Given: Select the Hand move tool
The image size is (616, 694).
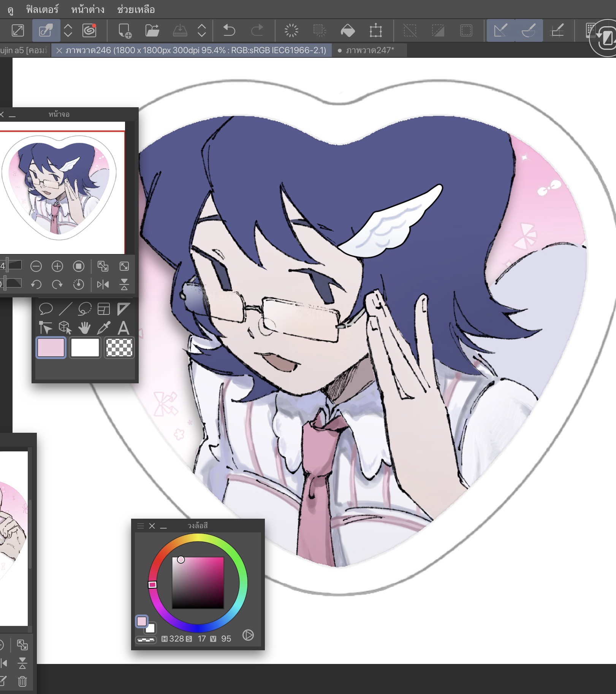Looking at the screenshot, I should [x=84, y=327].
